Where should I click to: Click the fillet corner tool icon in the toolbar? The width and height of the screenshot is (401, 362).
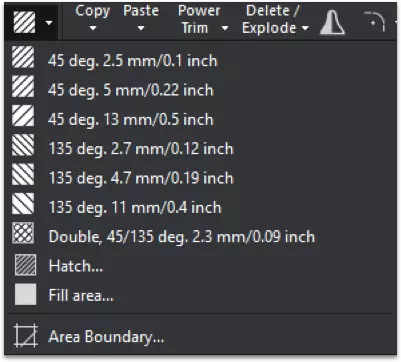coord(375,22)
